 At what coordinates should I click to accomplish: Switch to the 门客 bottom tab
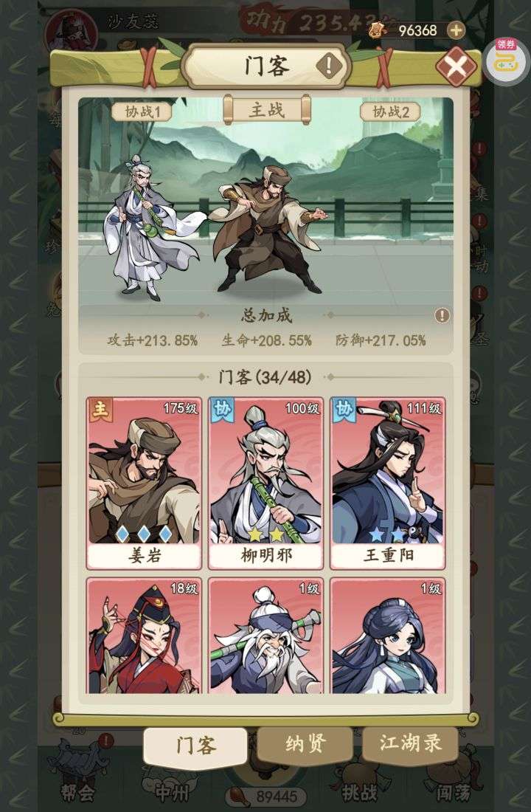tap(195, 746)
